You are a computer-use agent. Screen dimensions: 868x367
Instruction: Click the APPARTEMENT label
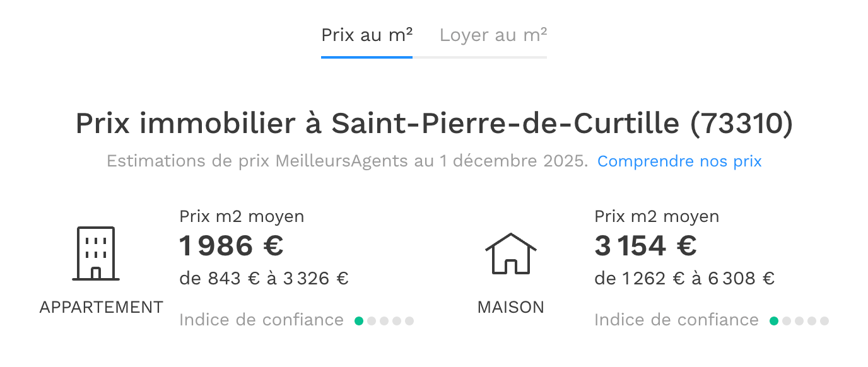click(101, 308)
